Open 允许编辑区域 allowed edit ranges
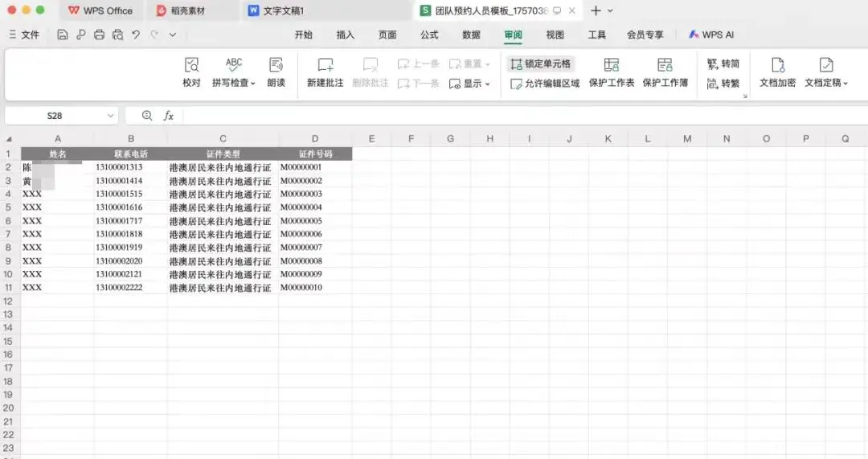The image size is (868, 459). click(545, 84)
